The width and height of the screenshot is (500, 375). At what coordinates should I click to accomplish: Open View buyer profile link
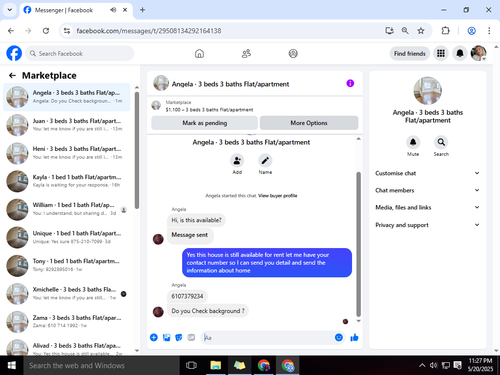(277, 196)
